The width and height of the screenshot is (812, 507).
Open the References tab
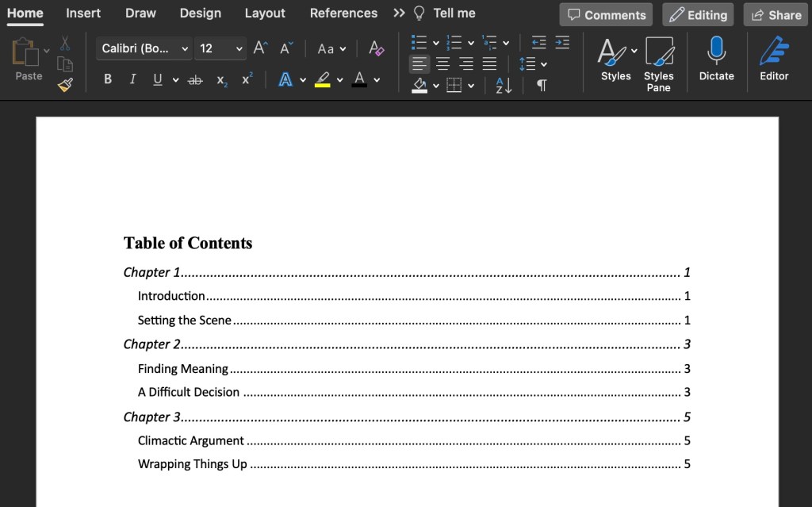(x=343, y=13)
